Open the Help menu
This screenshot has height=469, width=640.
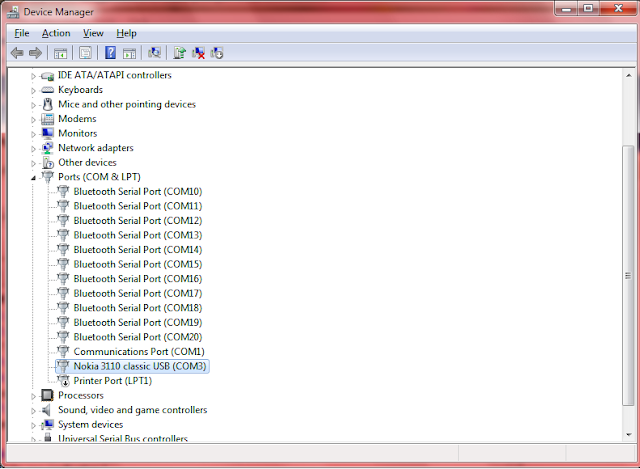click(126, 33)
